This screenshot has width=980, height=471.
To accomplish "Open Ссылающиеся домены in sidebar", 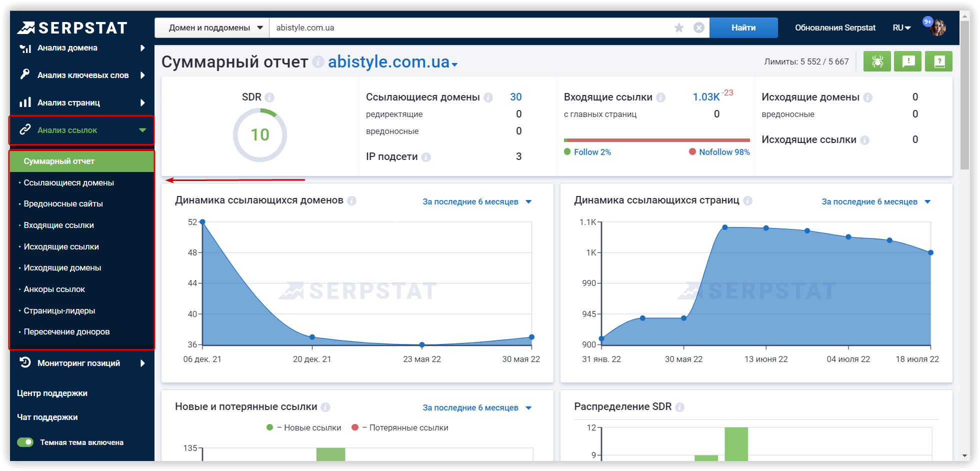I will [69, 183].
